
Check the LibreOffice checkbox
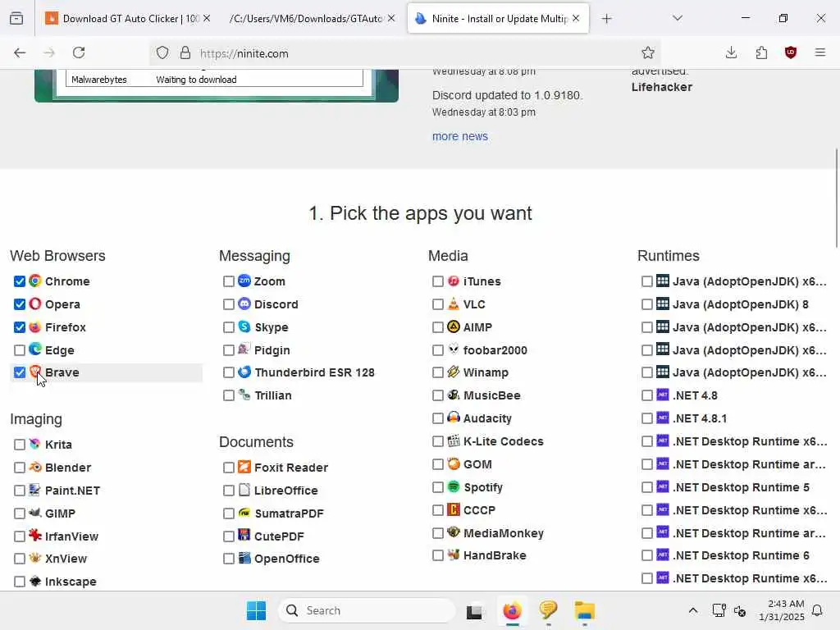pos(229,491)
